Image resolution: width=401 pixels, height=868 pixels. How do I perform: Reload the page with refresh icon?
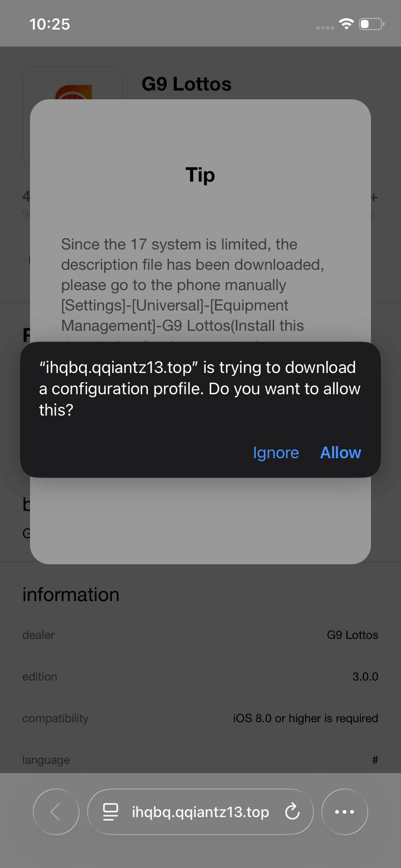tap(293, 812)
